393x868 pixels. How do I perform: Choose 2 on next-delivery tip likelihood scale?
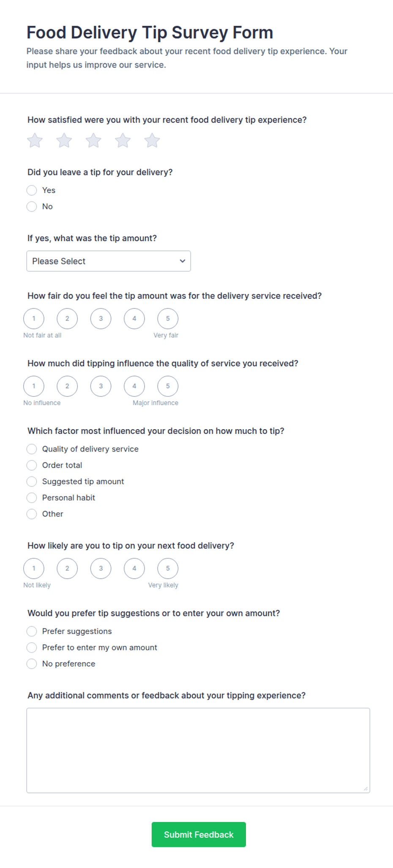(x=67, y=569)
